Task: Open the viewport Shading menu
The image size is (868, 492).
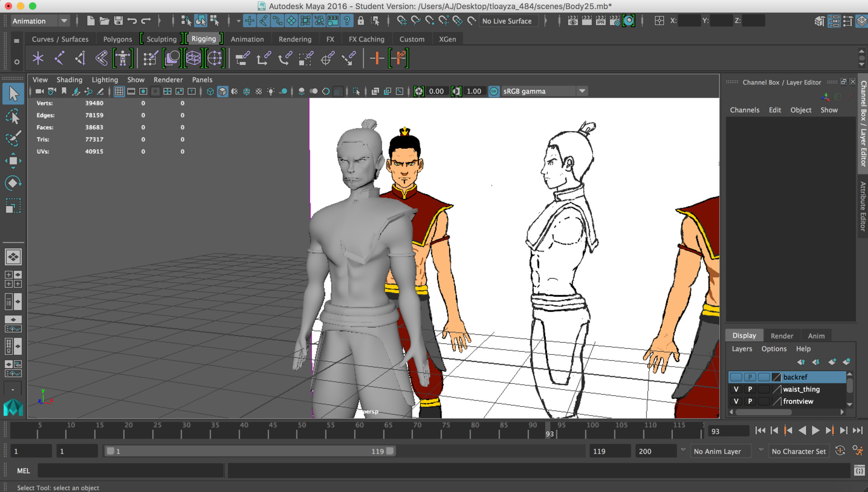Action: click(69, 80)
